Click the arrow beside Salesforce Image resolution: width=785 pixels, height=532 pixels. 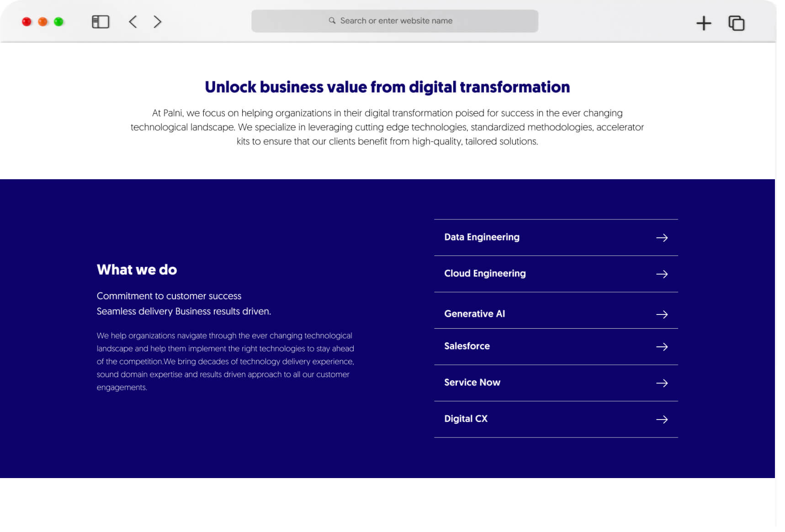click(662, 347)
